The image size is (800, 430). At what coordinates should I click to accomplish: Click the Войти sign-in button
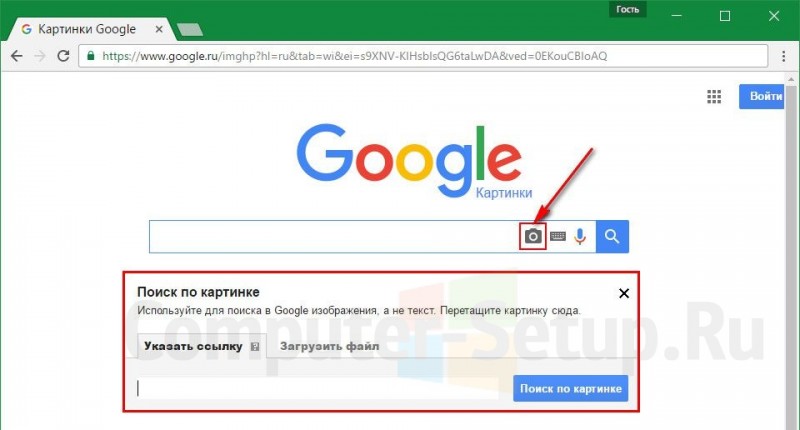pyautogui.click(x=762, y=96)
